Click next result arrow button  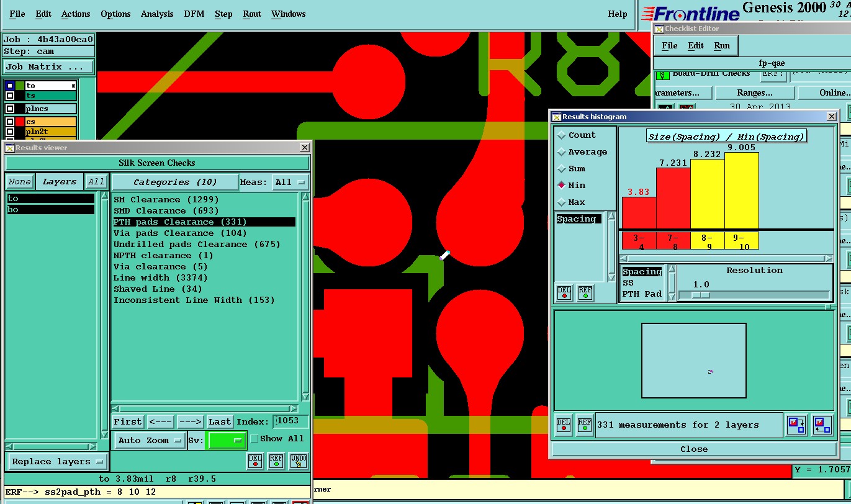[x=190, y=421]
